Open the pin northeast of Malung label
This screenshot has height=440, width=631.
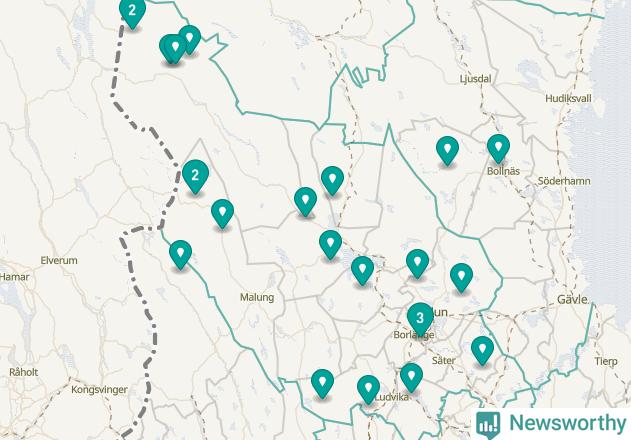point(330,244)
